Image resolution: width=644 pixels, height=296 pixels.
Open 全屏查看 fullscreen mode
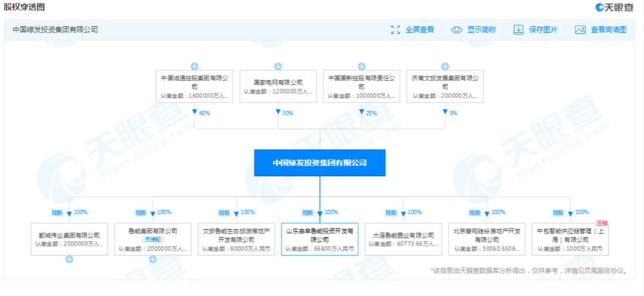click(420, 30)
